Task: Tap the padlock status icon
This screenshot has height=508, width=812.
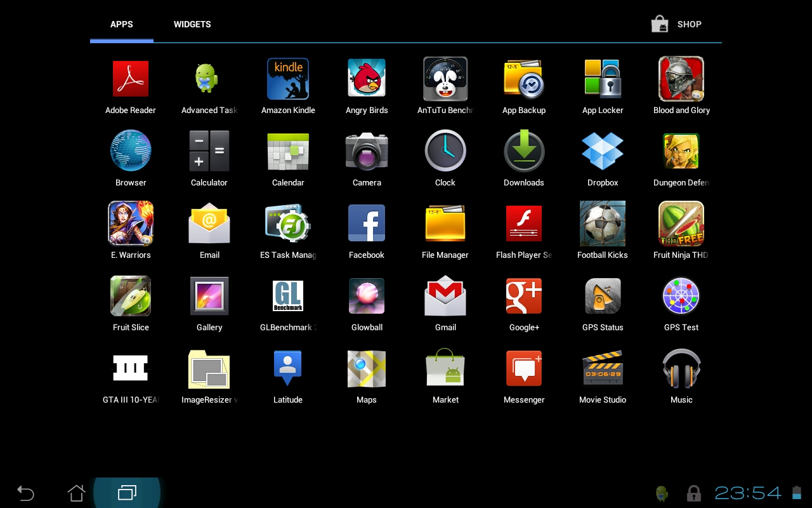Action: tap(694, 493)
